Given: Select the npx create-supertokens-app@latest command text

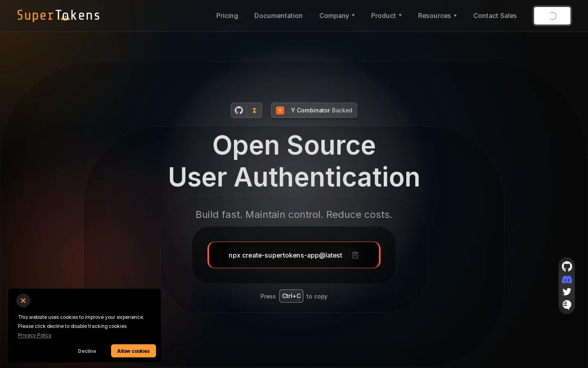Looking at the screenshot, I should 285,255.
